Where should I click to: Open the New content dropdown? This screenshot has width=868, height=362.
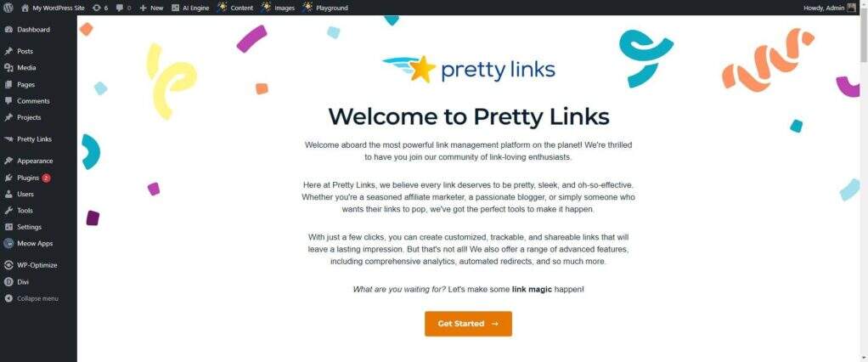(x=151, y=8)
